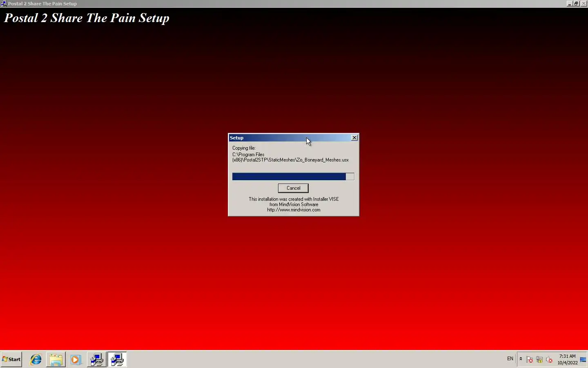Image resolution: width=588 pixels, height=368 pixels.
Task: Switch to second active setup taskbar item
Action: pyautogui.click(x=117, y=359)
